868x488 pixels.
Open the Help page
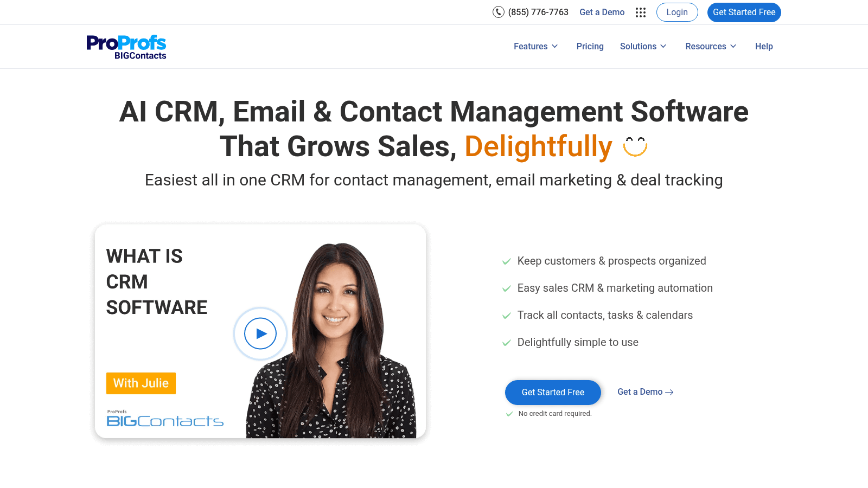[x=764, y=47]
